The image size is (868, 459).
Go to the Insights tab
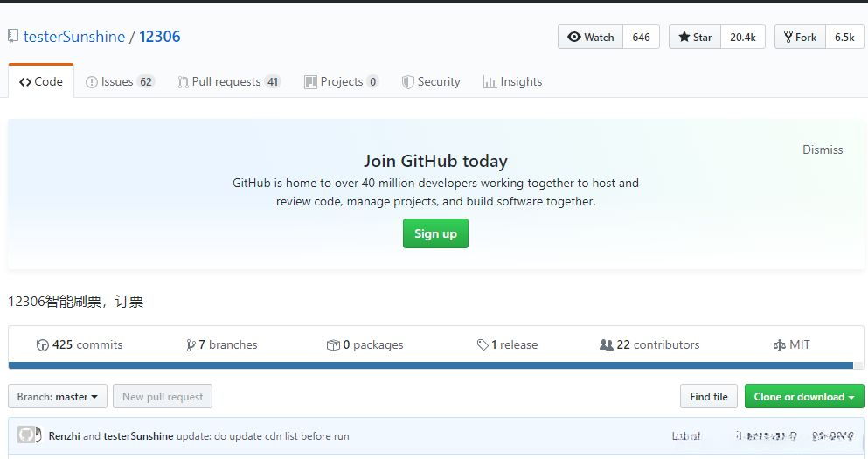tap(512, 81)
